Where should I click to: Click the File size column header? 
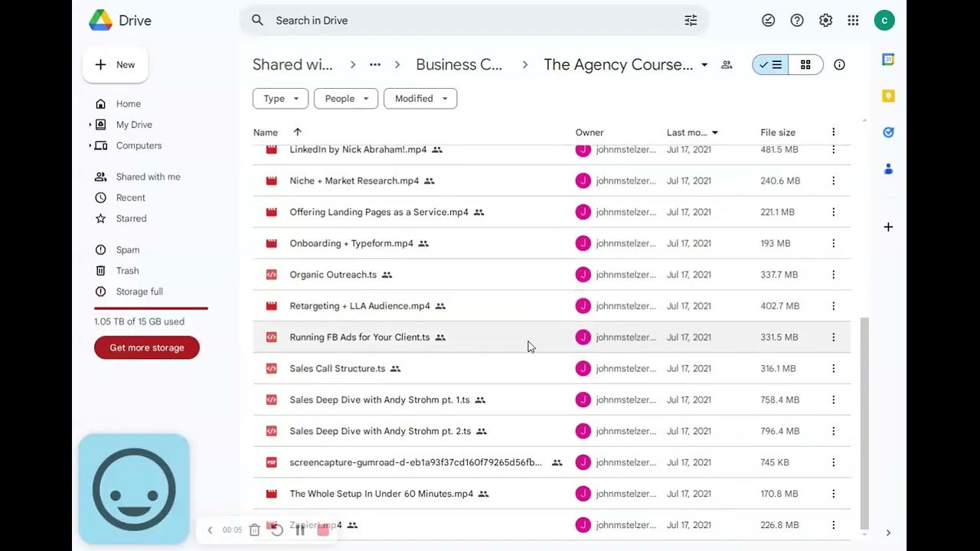778,132
